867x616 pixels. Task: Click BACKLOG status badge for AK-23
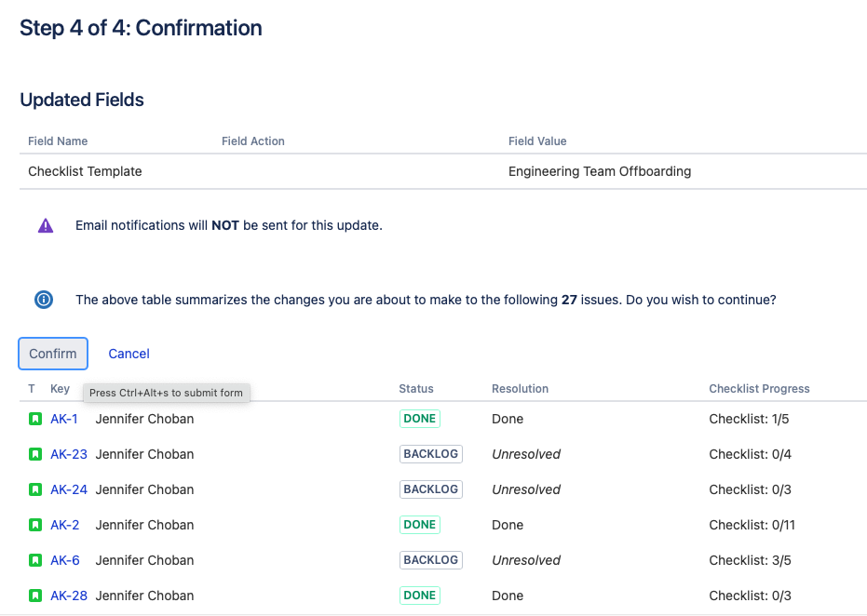click(430, 454)
